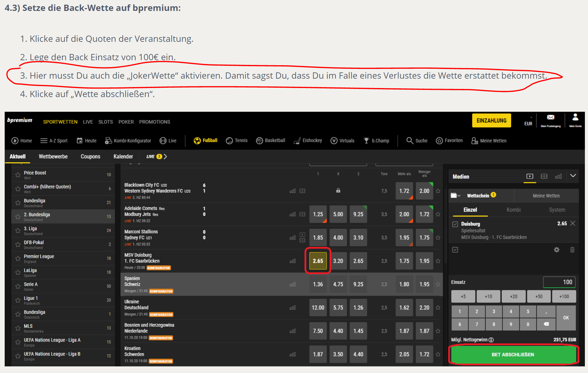Add +50 to the stake
Viewport: 588px width, 373px height.
click(x=539, y=297)
